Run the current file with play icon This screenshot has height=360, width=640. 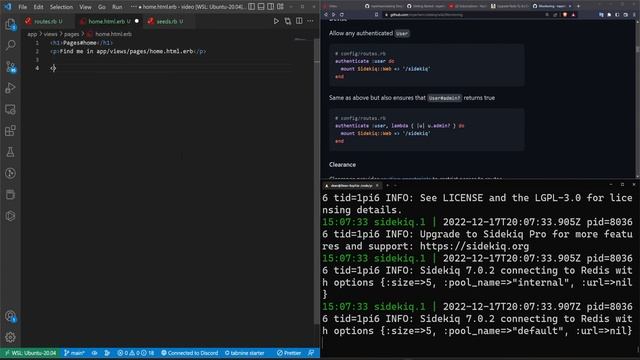pos(276,21)
